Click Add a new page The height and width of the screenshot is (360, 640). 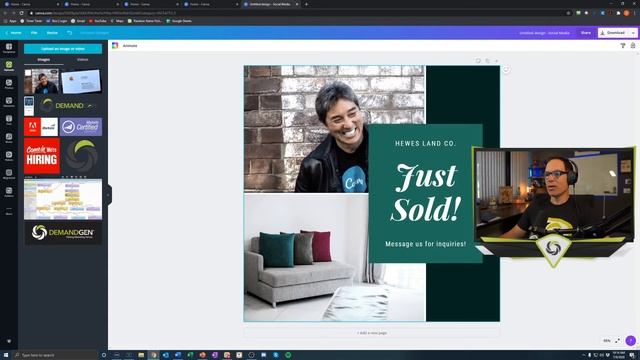click(371, 333)
